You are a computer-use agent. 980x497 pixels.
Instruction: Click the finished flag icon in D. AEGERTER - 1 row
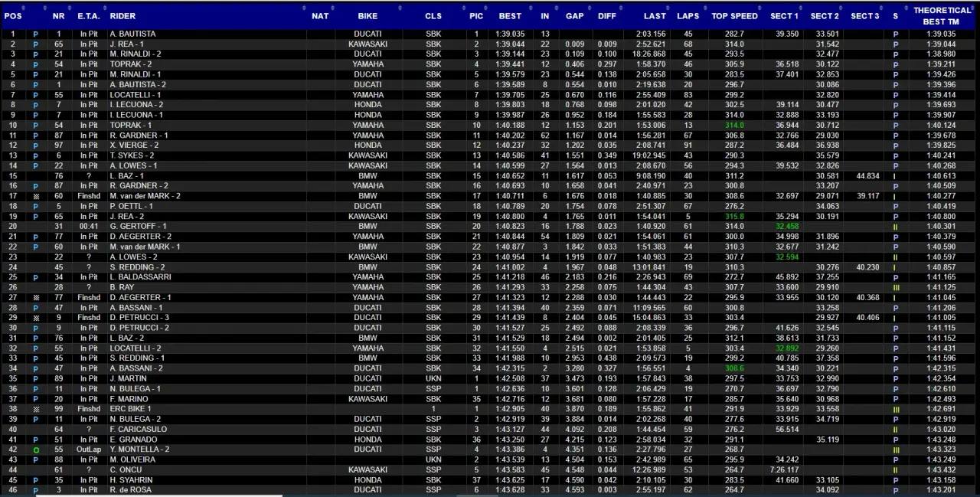coord(35,297)
